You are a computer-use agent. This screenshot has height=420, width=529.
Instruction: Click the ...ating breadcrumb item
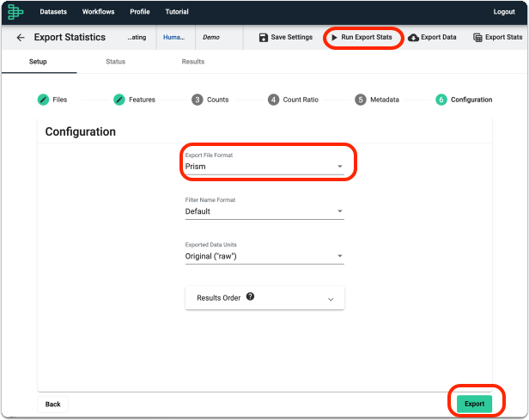click(x=137, y=38)
